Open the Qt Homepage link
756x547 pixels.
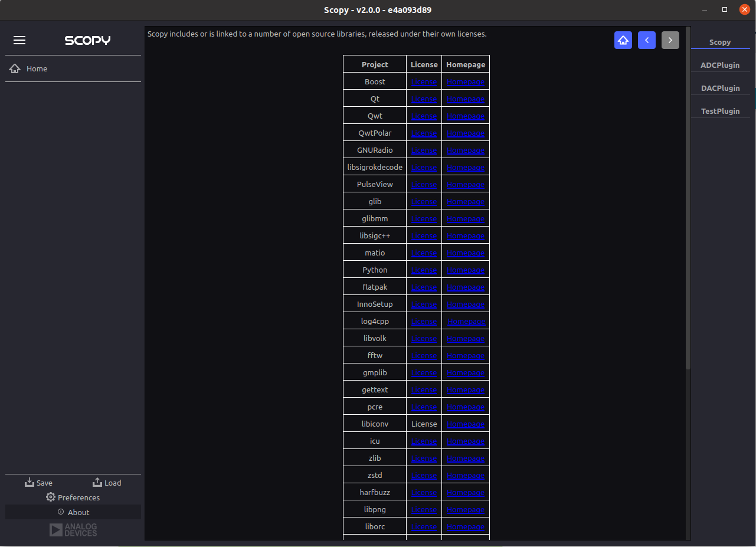(466, 99)
